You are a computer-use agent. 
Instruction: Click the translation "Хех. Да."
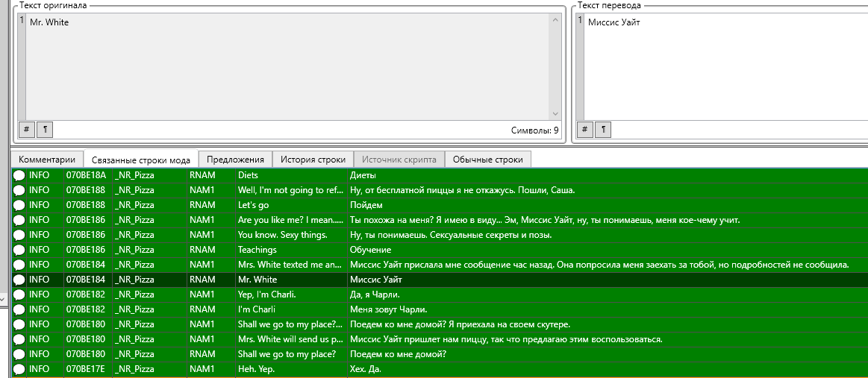coord(366,369)
